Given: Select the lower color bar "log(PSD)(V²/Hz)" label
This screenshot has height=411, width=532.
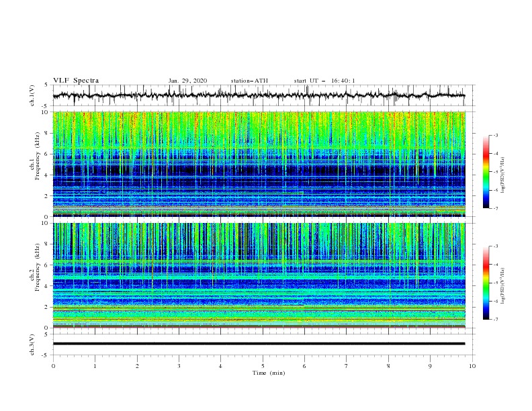Looking at the screenshot, I should point(503,286).
